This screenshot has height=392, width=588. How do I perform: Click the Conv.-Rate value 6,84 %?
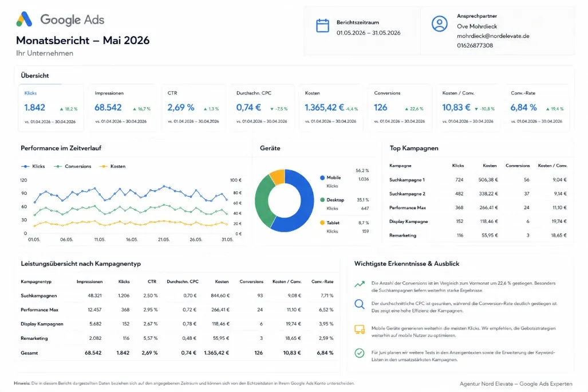point(523,107)
